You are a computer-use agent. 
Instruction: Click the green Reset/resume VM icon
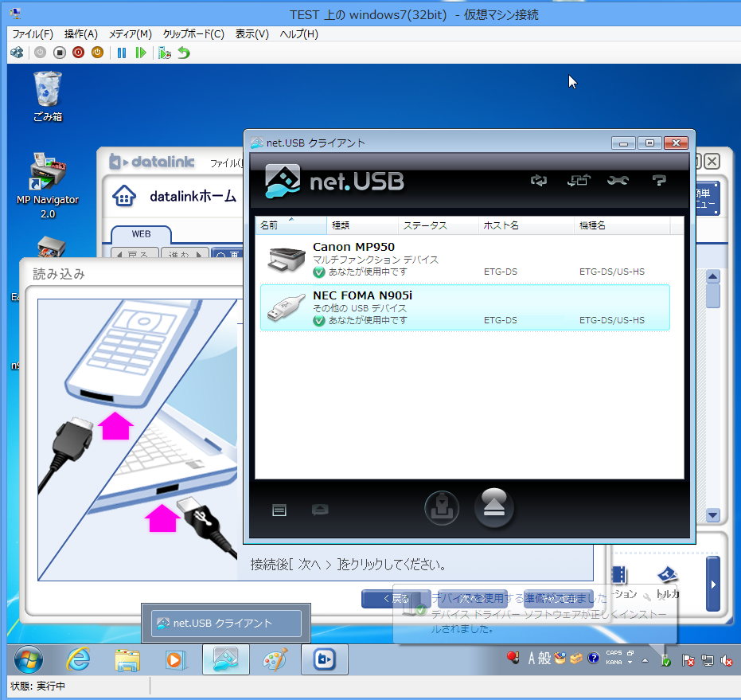point(141,53)
